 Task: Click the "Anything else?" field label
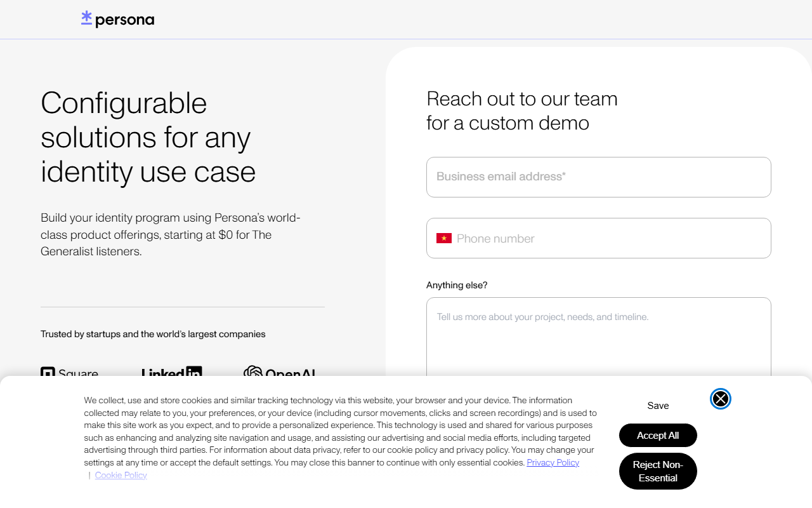pyautogui.click(x=457, y=285)
